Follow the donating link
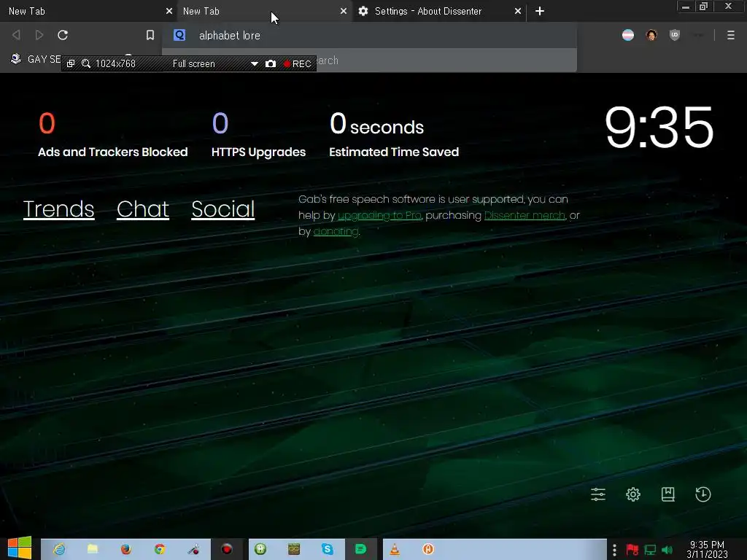 336,231
